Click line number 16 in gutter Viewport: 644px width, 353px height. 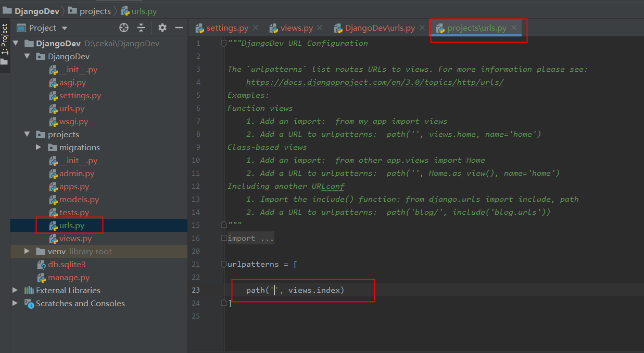pos(196,238)
